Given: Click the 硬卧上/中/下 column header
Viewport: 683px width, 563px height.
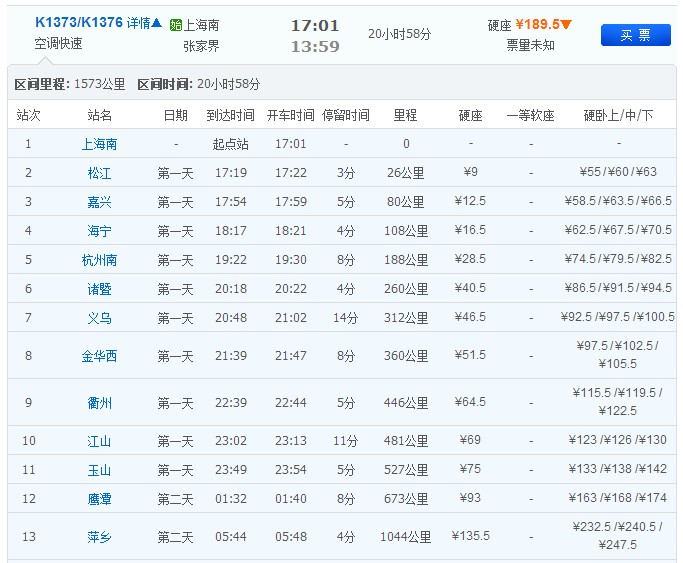Looking at the screenshot, I should pos(618,116).
